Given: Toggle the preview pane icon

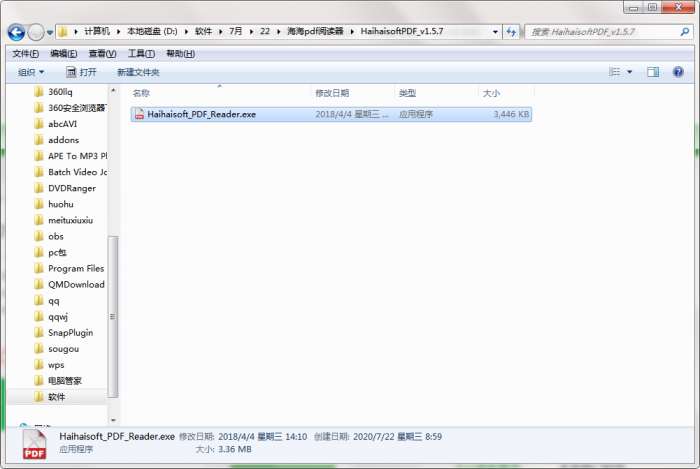Looking at the screenshot, I should [653, 72].
